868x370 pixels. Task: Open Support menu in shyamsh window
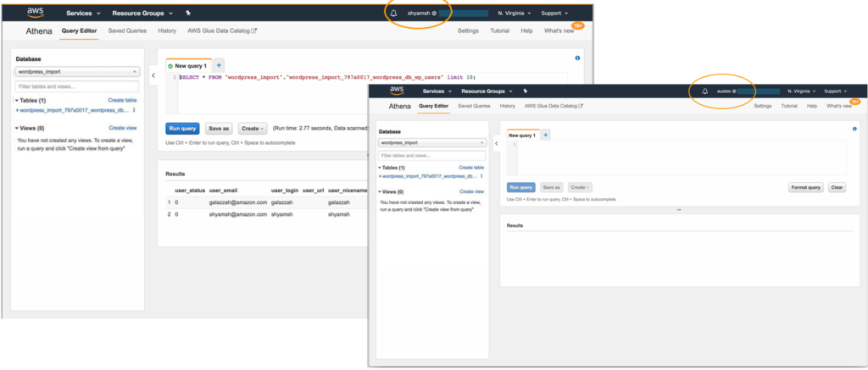554,13
